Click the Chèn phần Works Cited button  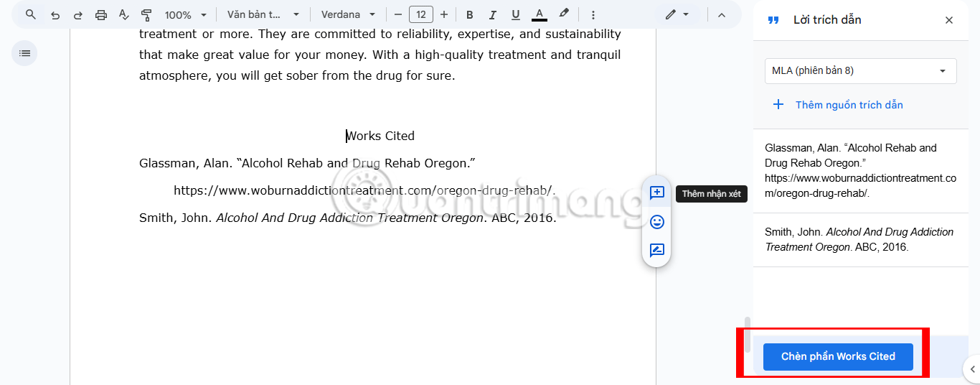coord(837,356)
